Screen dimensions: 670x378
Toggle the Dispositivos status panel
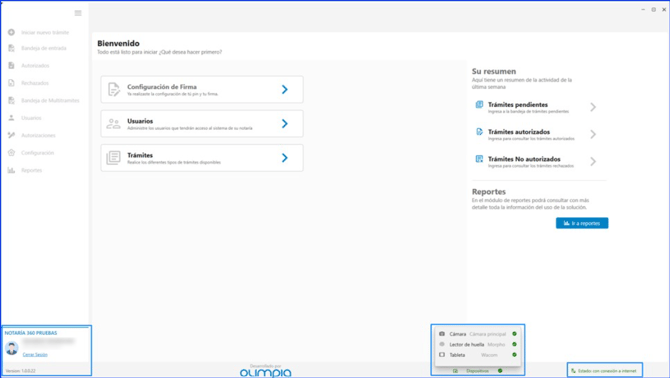click(x=478, y=371)
